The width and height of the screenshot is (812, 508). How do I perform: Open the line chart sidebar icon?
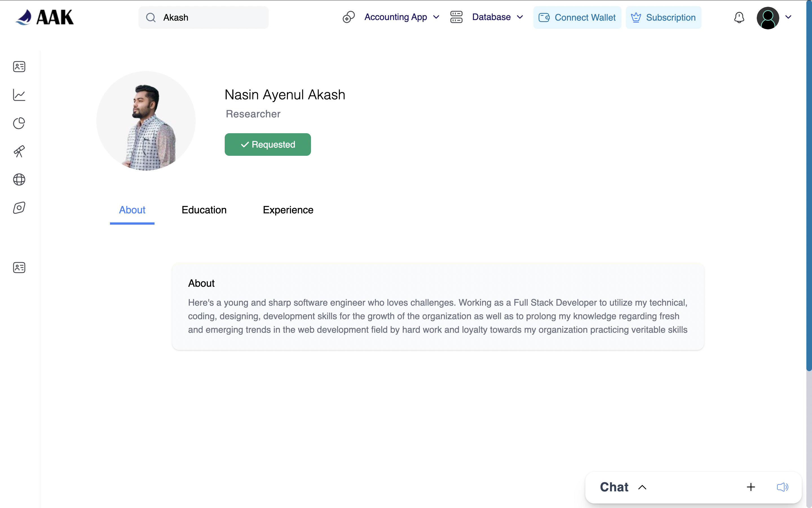click(x=19, y=95)
